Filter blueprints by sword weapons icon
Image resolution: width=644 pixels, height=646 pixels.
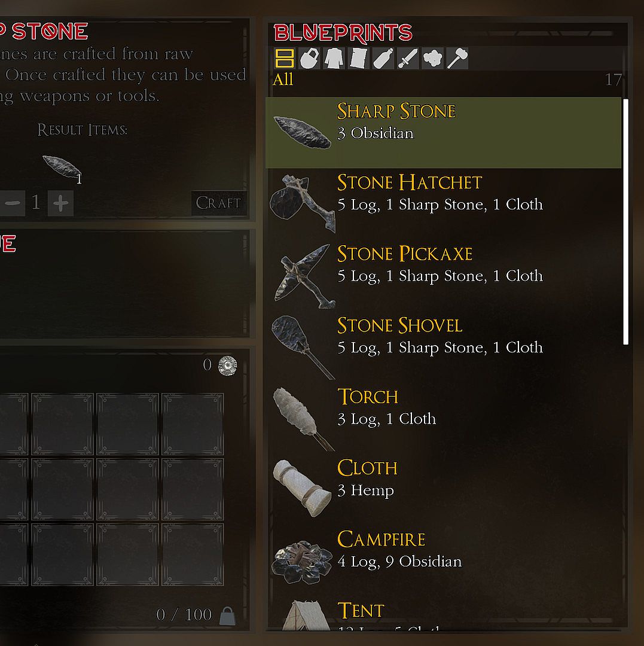click(x=408, y=58)
